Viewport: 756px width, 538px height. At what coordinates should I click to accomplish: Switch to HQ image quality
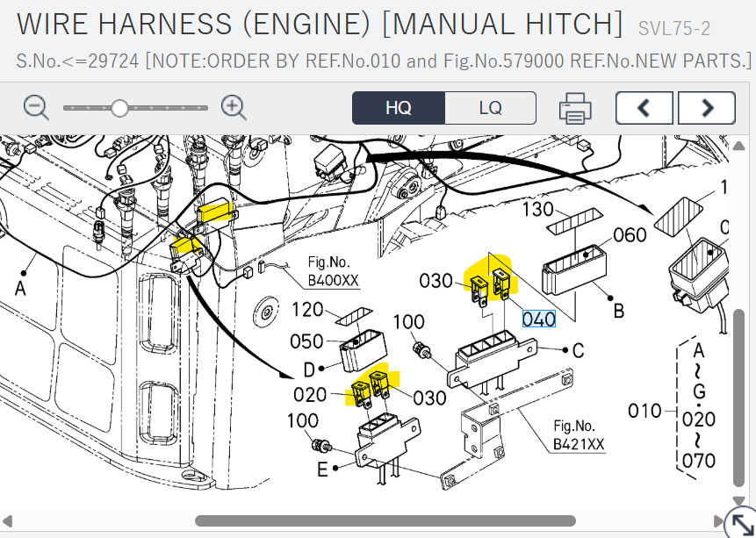point(399,108)
